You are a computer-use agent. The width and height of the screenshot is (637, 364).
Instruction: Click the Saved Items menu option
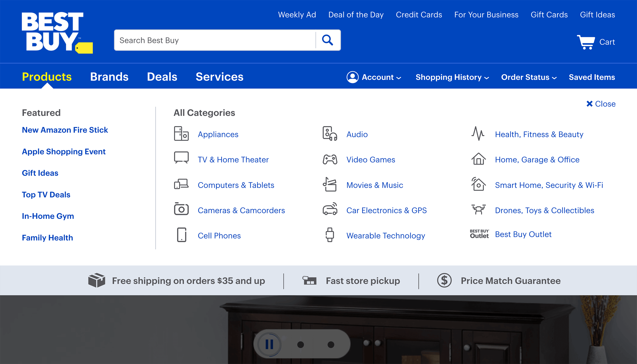click(591, 77)
